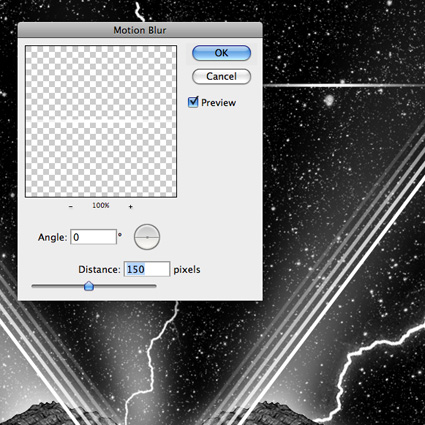Click the Distance slider handle
This screenshot has height=425, width=425.
(x=89, y=286)
